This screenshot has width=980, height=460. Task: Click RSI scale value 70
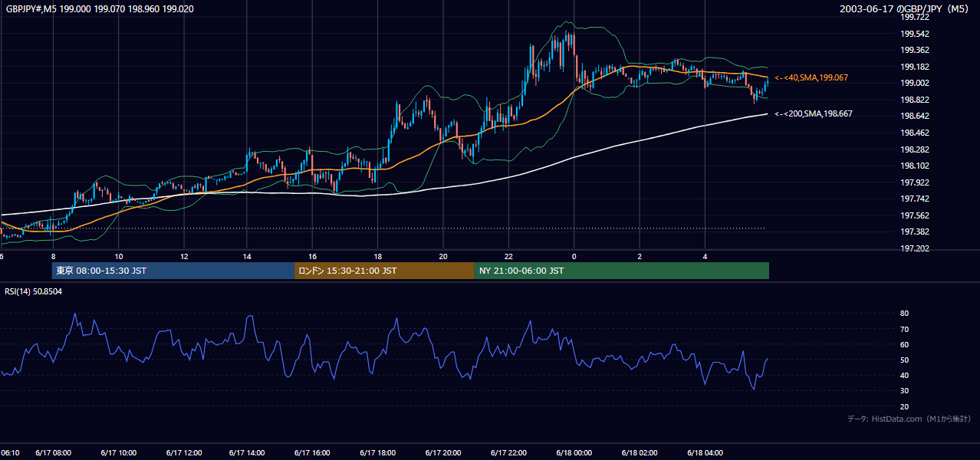[x=905, y=329]
